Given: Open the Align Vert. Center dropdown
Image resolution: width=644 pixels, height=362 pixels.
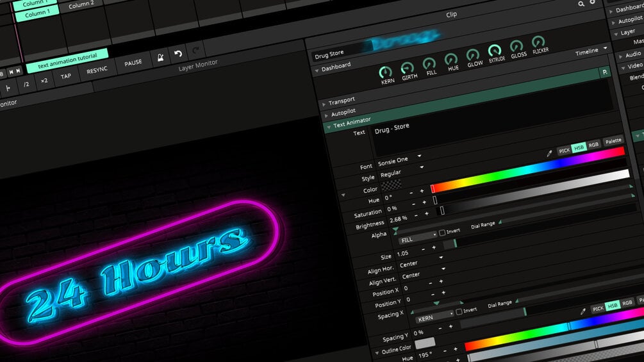Looking at the screenshot, I should coord(423,274).
